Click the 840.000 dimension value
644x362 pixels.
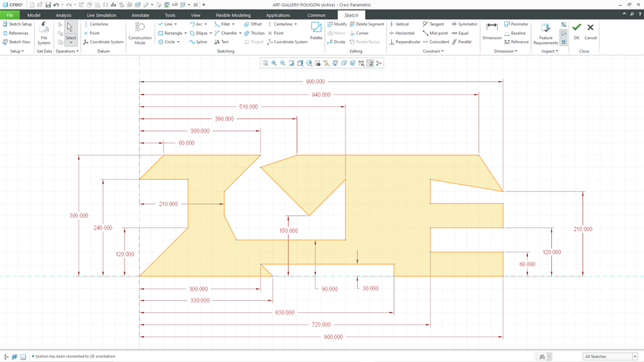point(321,95)
